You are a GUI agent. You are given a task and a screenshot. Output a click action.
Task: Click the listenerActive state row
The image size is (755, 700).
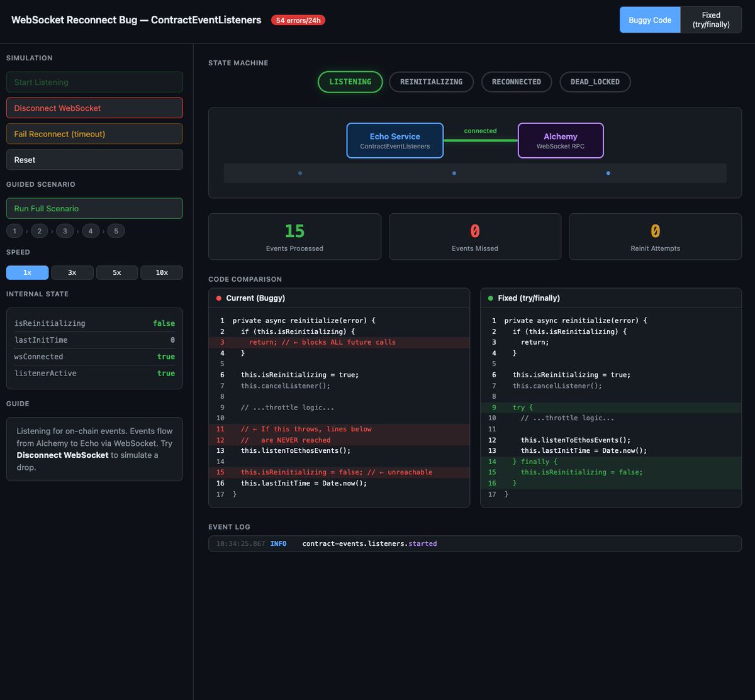point(94,374)
